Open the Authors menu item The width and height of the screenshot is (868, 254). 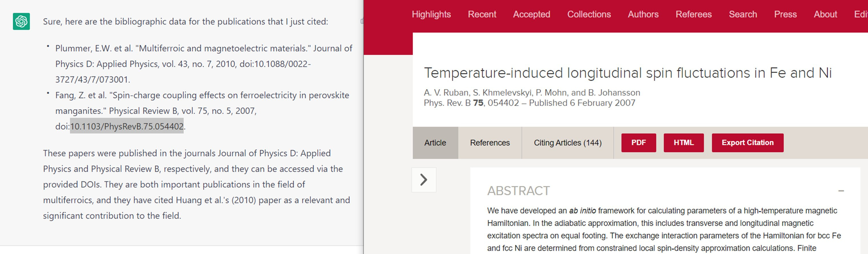coord(643,14)
